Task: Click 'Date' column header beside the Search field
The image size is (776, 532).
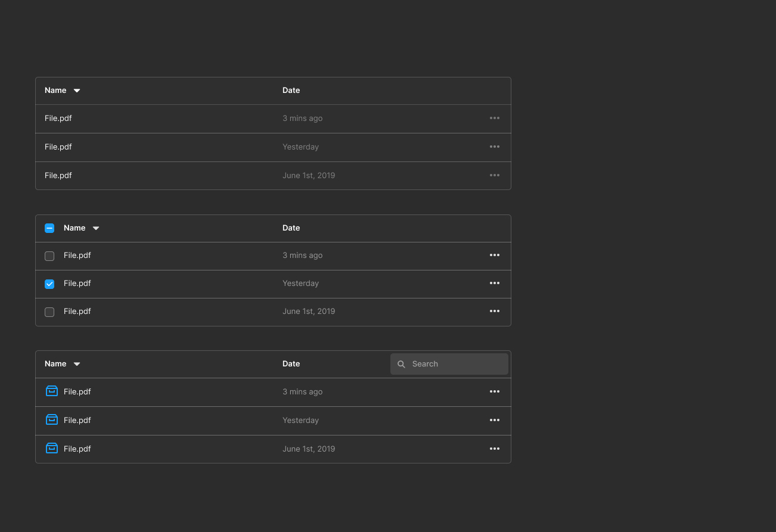Action: point(291,364)
